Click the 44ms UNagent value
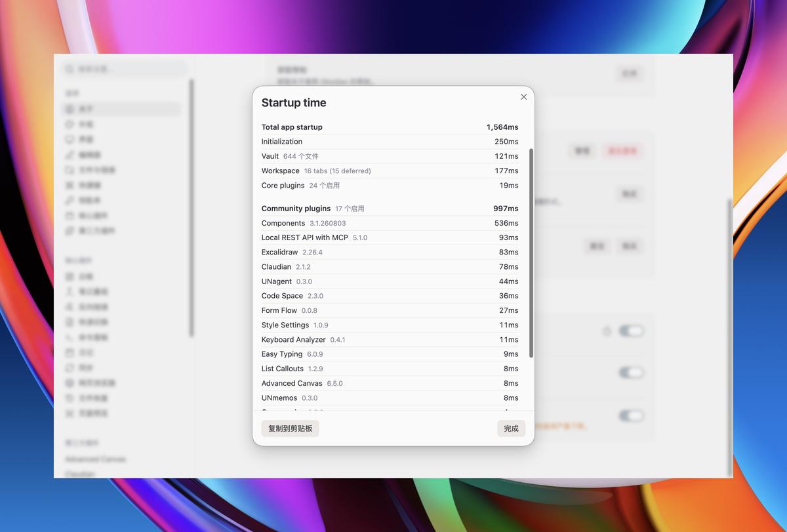The width and height of the screenshot is (787, 532). click(x=508, y=281)
